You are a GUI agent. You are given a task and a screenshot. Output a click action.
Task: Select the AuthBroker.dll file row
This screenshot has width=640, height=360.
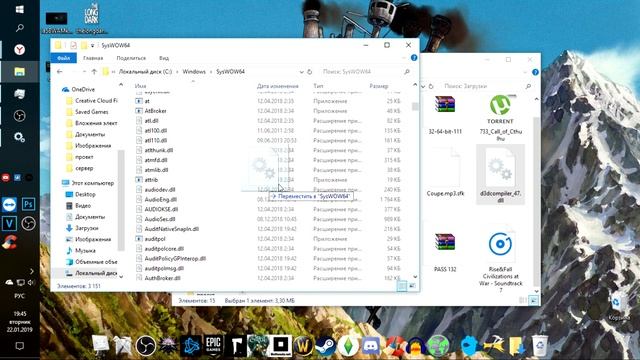click(268, 278)
